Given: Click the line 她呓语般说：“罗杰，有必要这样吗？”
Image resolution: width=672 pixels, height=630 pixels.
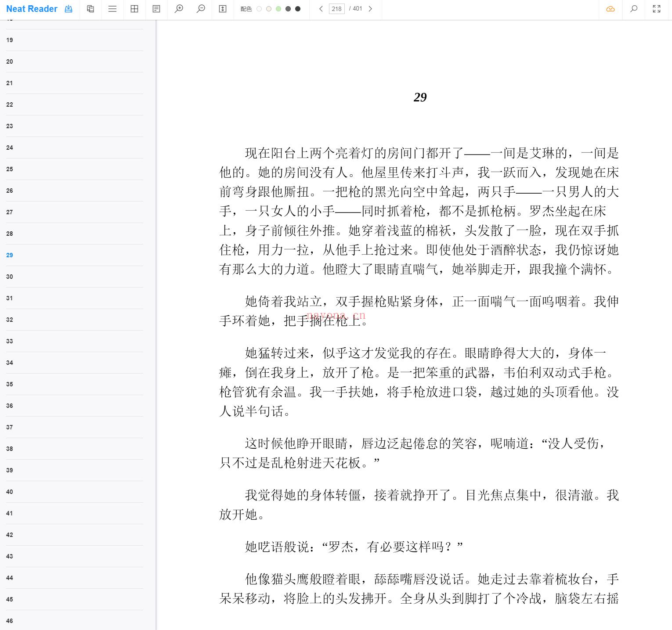Looking at the screenshot, I should coord(354,547).
